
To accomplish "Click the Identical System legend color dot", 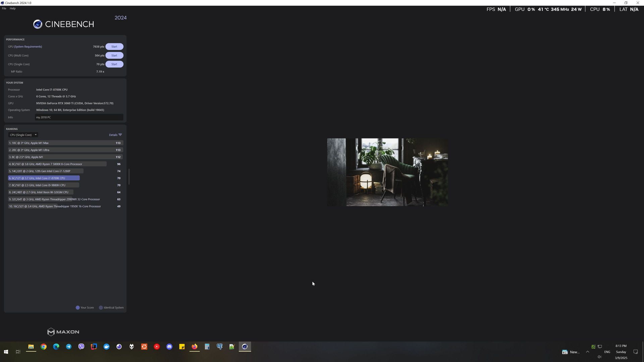I will coord(101,308).
